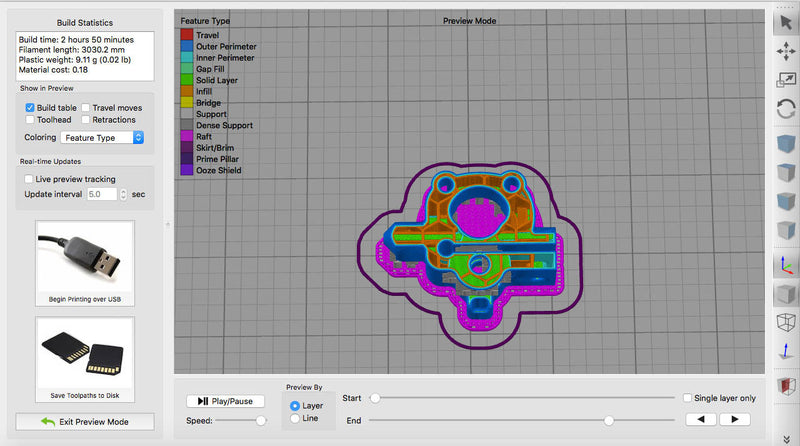Step to previous layer with left arrow
This screenshot has height=446, width=800.
point(705,419)
